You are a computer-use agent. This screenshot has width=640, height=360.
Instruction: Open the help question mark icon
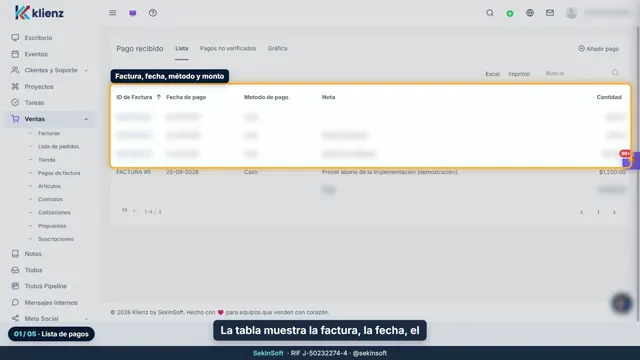point(153,13)
